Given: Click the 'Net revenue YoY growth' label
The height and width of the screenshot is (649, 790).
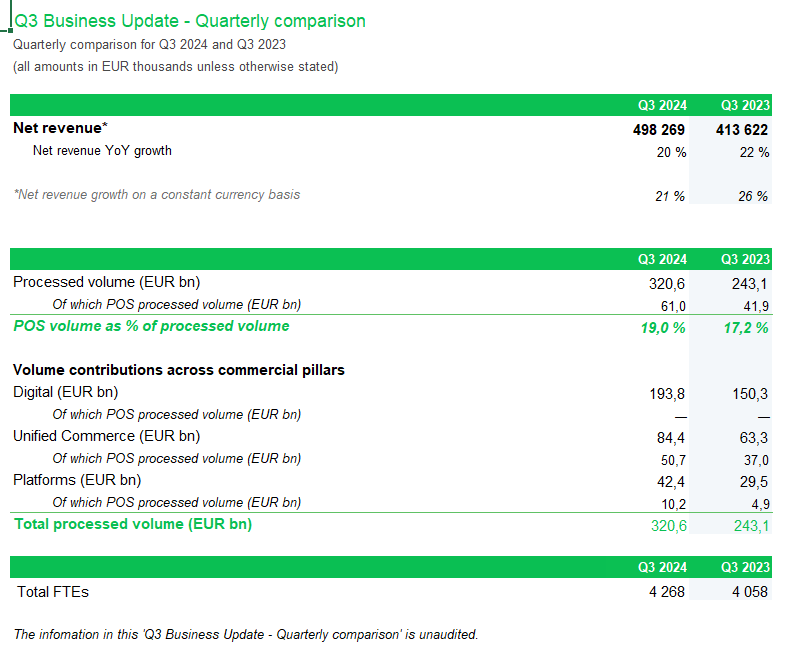Looking at the screenshot, I should point(102,151).
